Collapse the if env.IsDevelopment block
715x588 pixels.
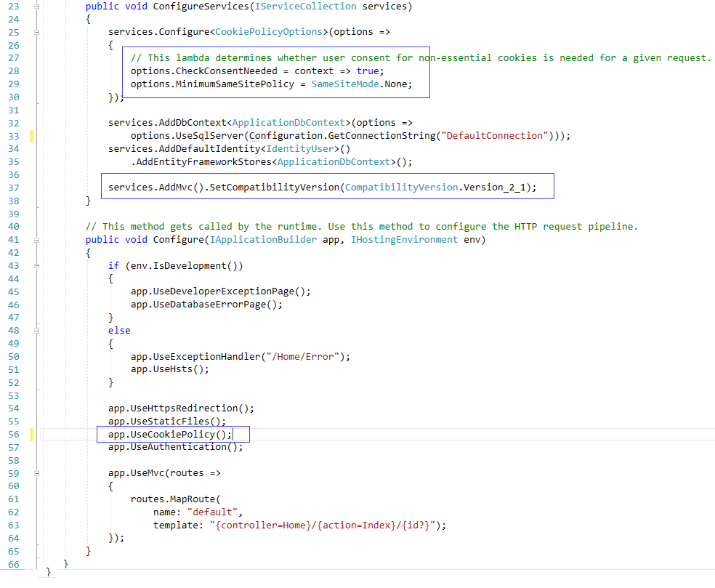click(x=37, y=266)
